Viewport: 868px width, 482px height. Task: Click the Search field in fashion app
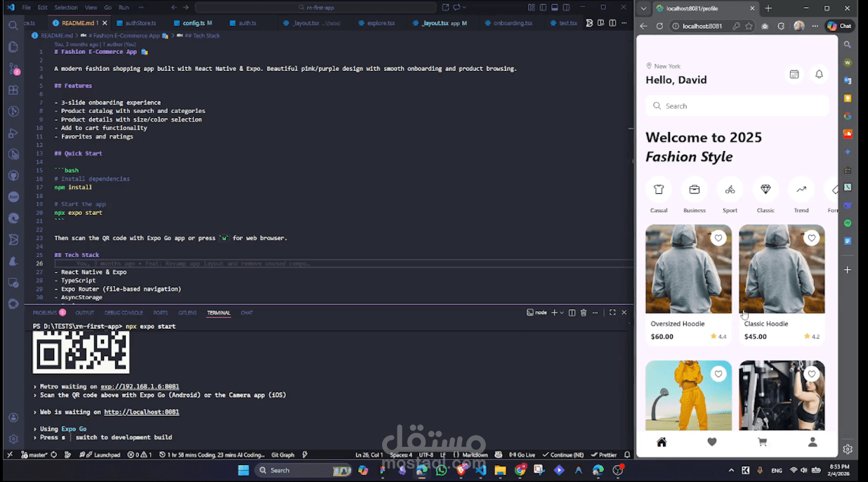pos(737,106)
